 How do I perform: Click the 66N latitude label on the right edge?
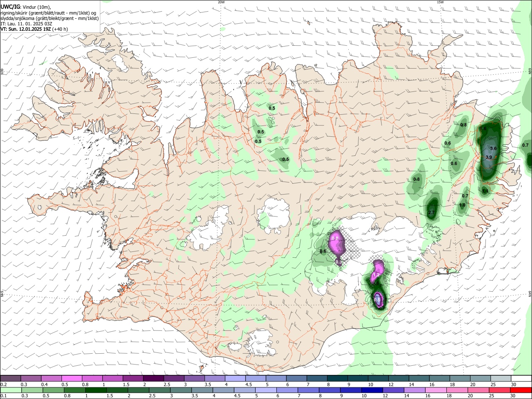[x=530, y=71]
